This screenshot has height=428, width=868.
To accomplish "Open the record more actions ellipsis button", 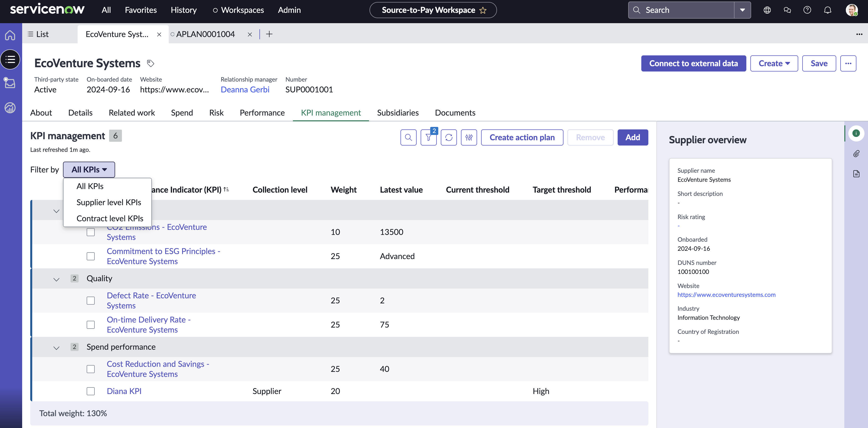I will coord(848,63).
